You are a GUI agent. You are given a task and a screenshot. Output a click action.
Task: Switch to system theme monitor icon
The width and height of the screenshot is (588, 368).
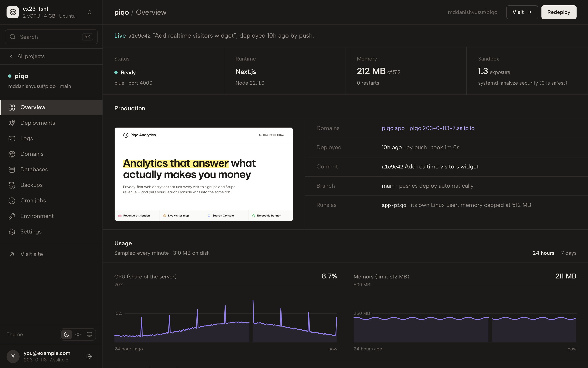89,334
